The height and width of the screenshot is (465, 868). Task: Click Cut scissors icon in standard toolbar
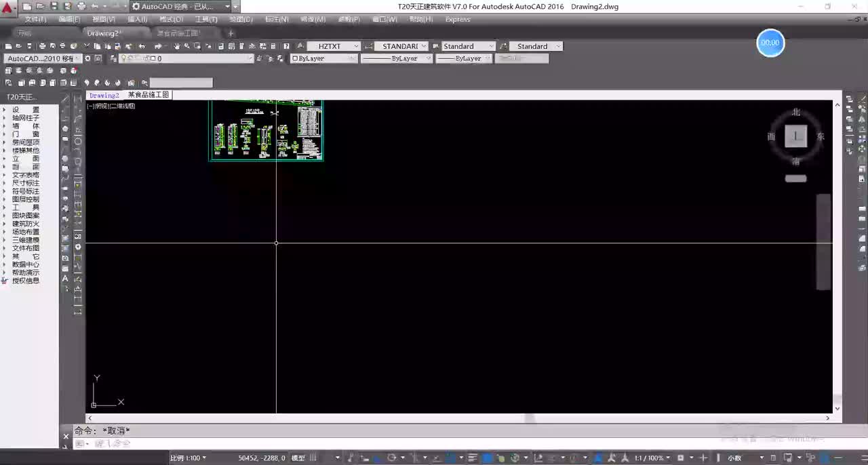tap(87, 46)
